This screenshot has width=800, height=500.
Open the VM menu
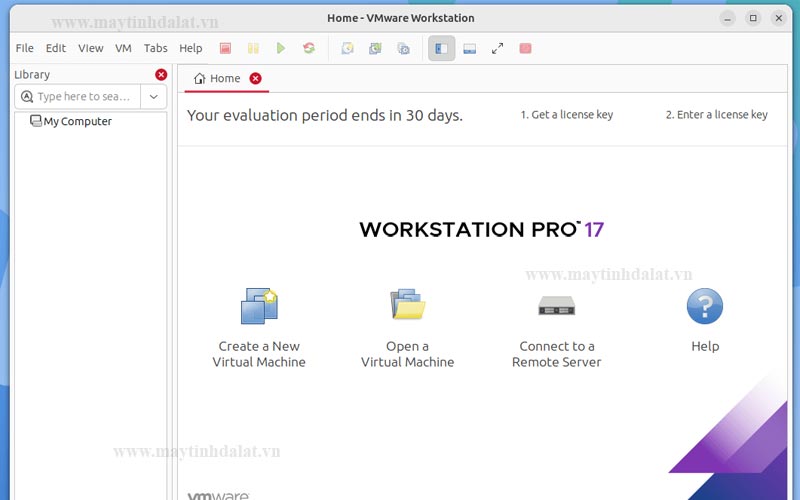click(x=123, y=48)
